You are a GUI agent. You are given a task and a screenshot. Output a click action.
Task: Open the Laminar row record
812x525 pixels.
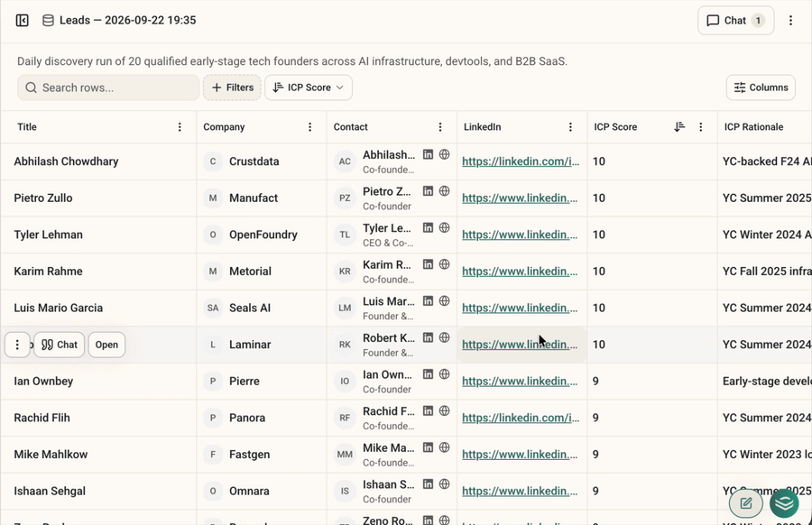click(106, 345)
